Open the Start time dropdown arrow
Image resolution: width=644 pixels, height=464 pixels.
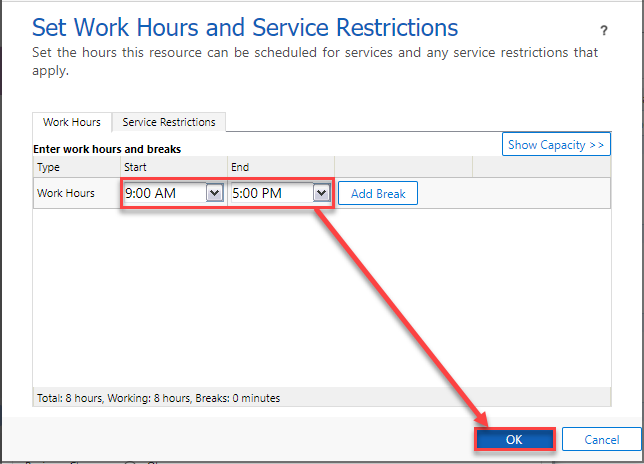click(x=214, y=193)
